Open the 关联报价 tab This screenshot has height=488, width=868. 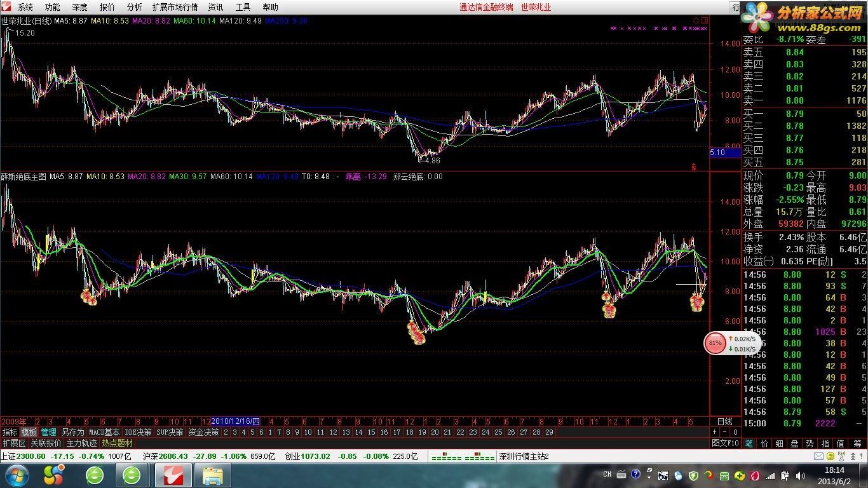[46, 443]
